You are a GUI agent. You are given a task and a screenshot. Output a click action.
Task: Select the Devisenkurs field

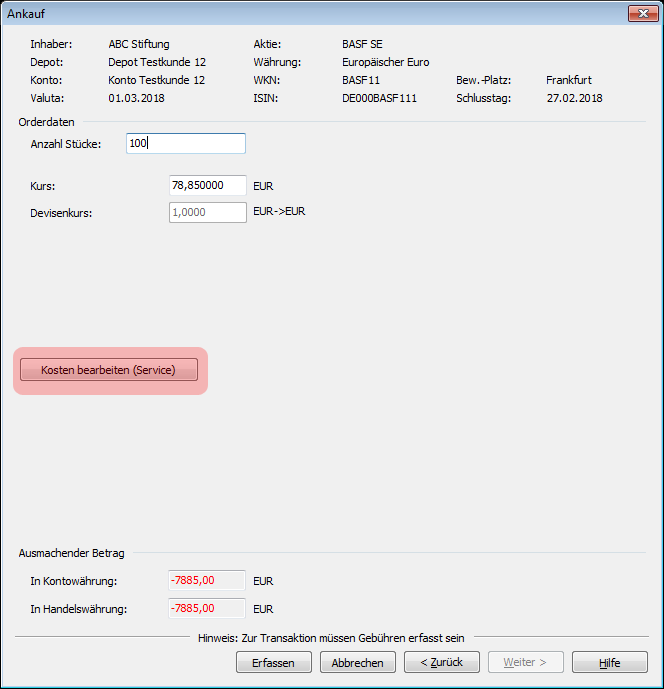208,212
